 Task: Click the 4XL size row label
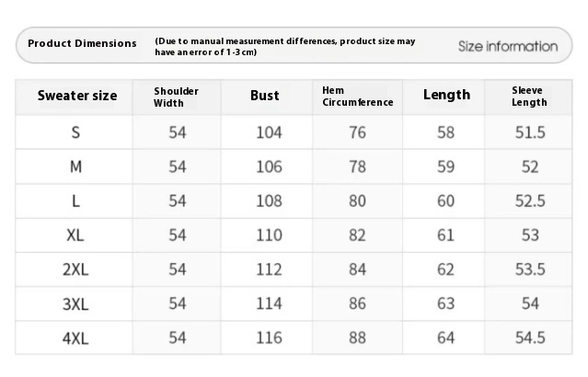76,337
